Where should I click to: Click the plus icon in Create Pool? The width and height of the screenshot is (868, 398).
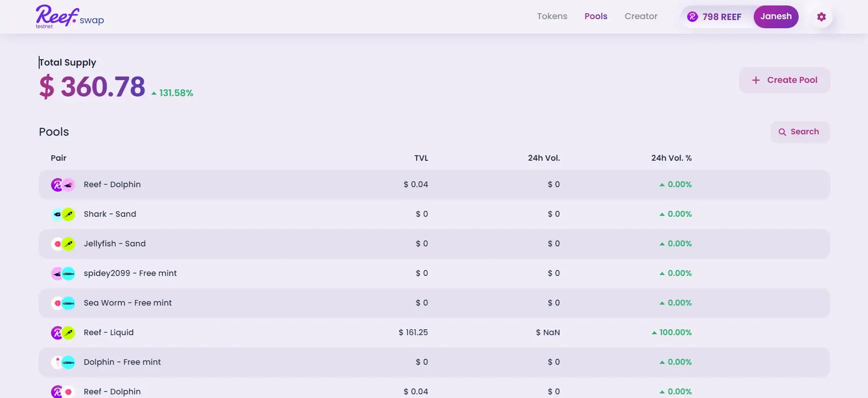(756, 80)
